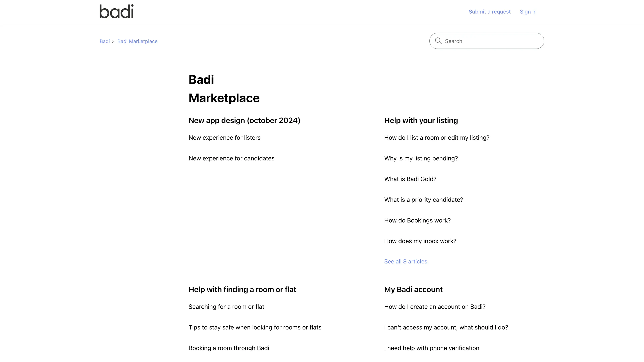Go to Badi breadcrumb home
This screenshot has width=644, height=362.
pyautogui.click(x=104, y=41)
